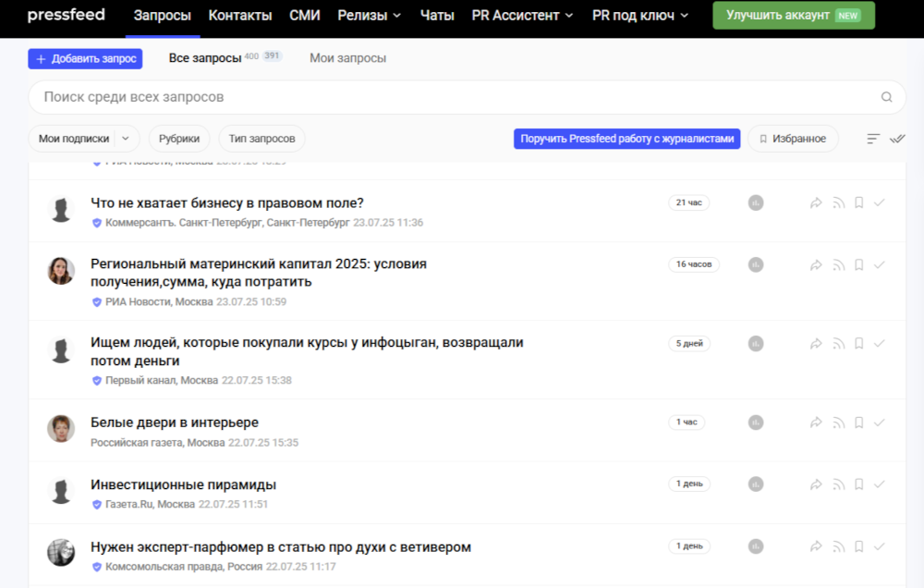Click RSS icon for 'Белые двери в интерьере'

[x=839, y=423]
